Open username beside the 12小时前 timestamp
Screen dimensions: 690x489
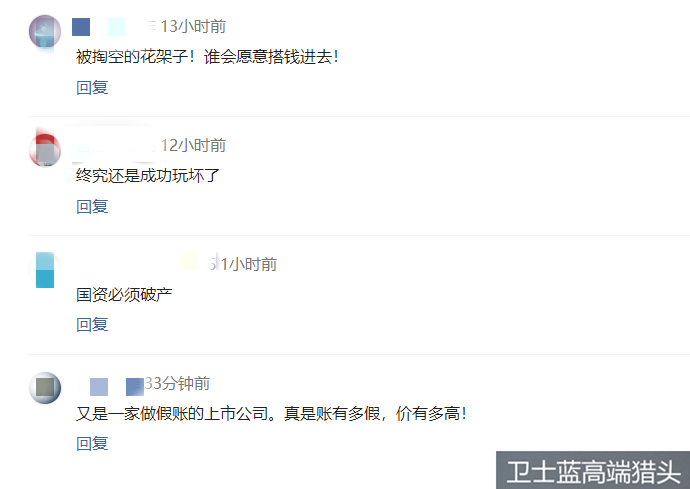pos(114,146)
